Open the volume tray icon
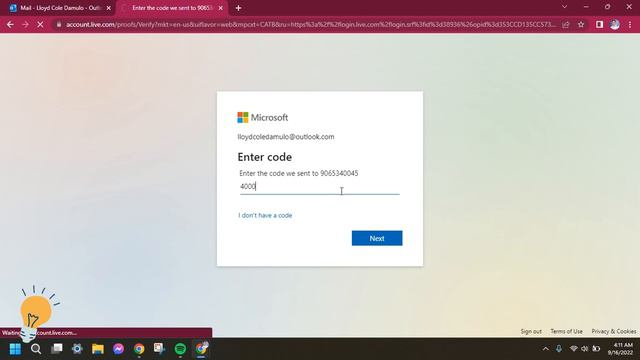 point(584,349)
